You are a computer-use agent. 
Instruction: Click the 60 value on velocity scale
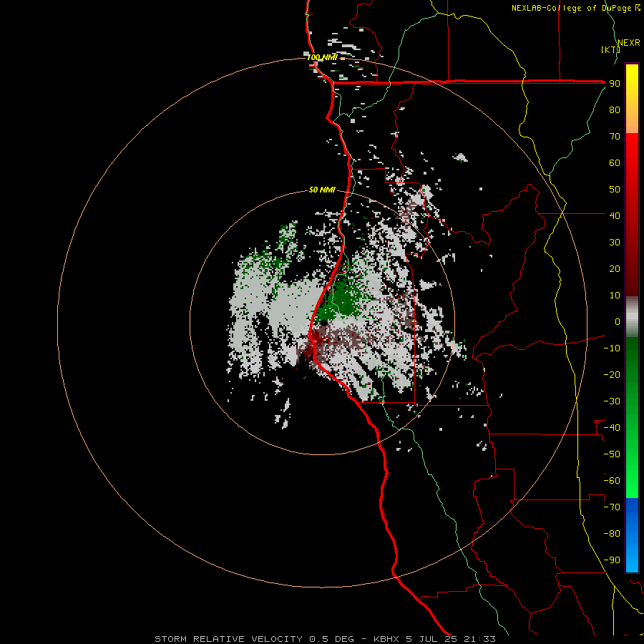coord(615,162)
